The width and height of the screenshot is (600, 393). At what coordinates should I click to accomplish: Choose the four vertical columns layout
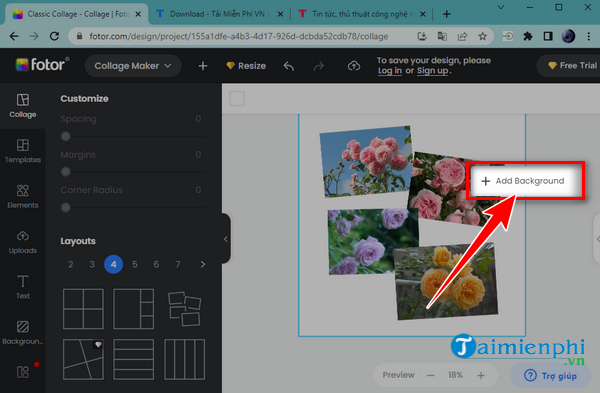point(184,359)
